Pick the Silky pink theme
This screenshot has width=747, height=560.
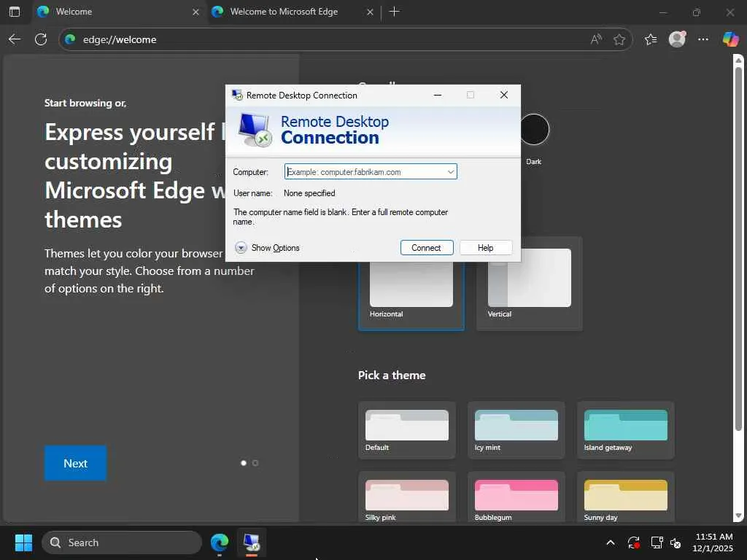(407, 497)
